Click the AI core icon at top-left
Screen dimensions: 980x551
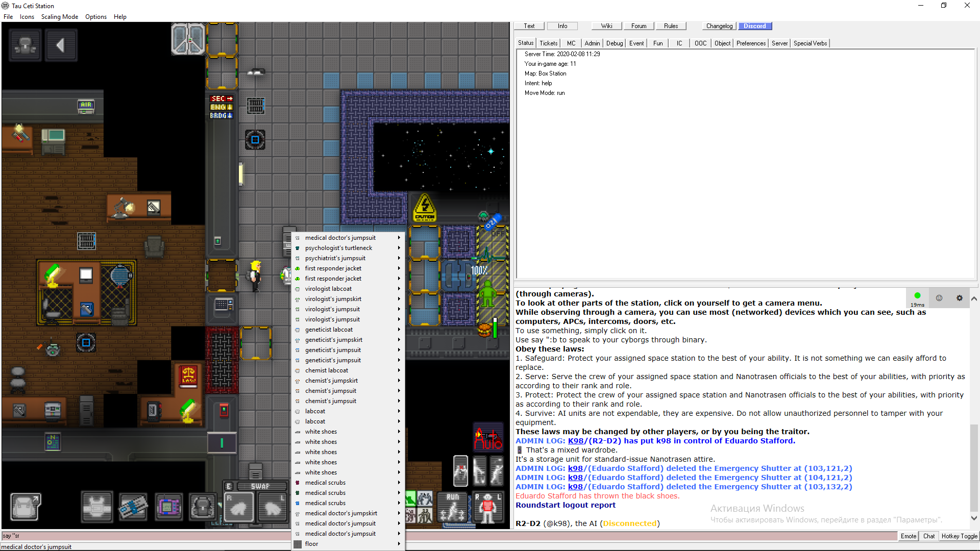point(26,45)
